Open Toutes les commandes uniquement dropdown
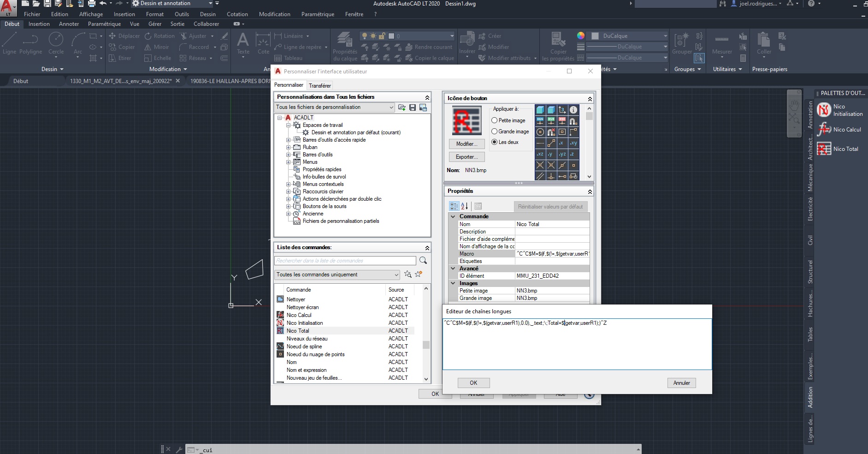This screenshot has width=868, height=454. [337, 275]
